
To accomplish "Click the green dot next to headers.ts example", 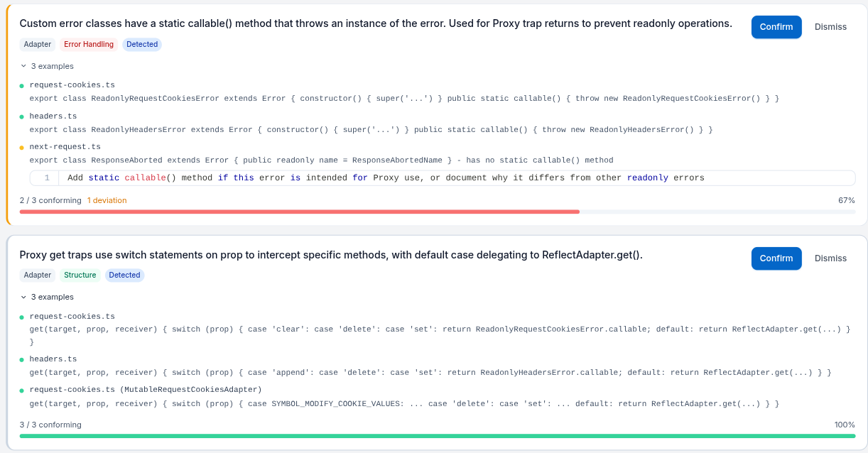I will pos(22,115).
